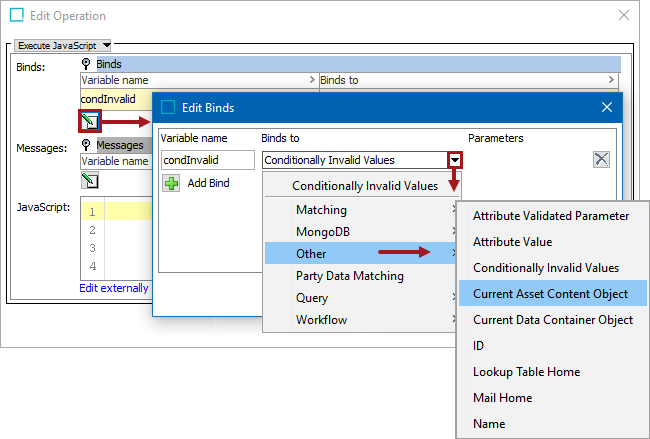
Task: Click the edit Messages pencil icon
Action: (x=90, y=181)
